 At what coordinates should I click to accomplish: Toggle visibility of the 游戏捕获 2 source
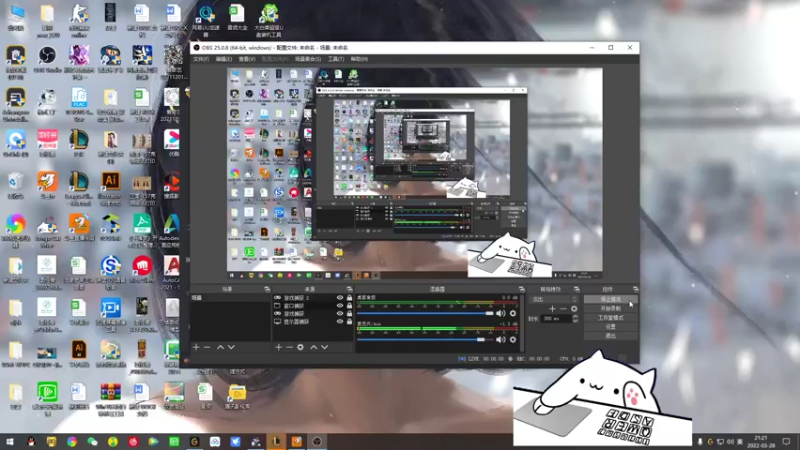pos(339,297)
